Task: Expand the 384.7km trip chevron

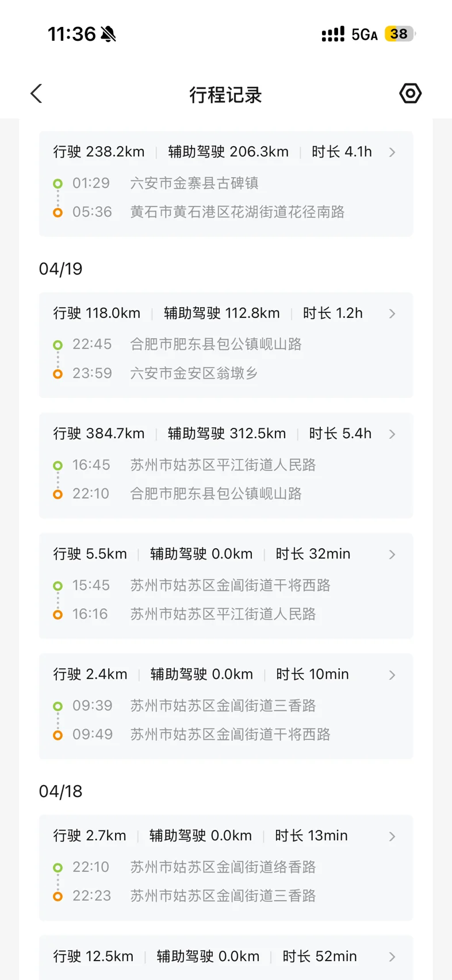Action: click(x=392, y=434)
